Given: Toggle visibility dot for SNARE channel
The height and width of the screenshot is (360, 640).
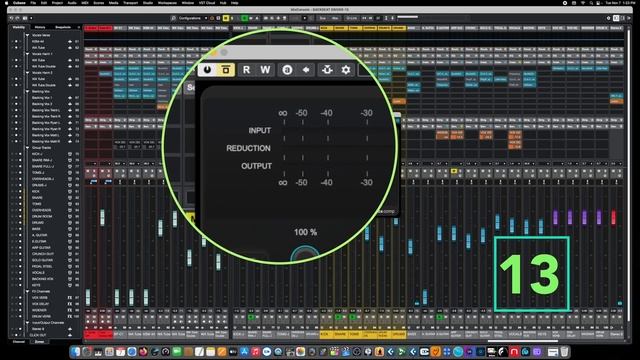Looking at the screenshot, I should tap(20, 198).
